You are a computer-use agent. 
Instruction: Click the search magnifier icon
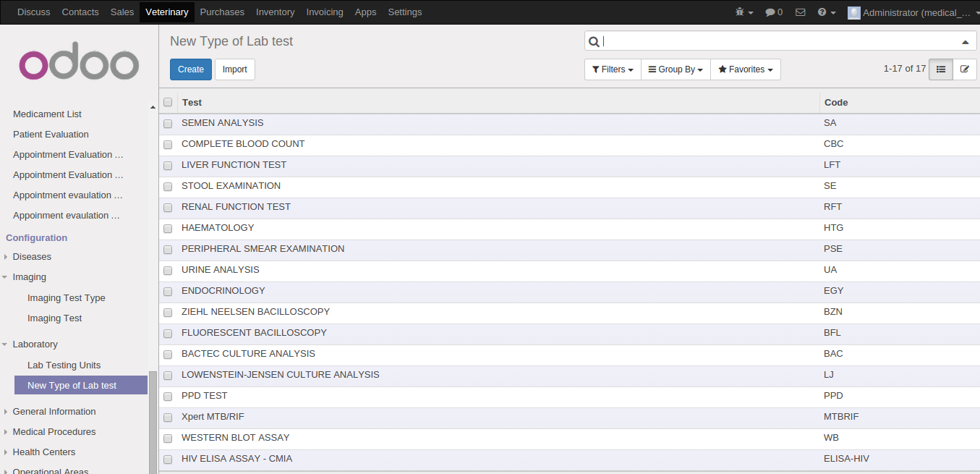click(594, 42)
